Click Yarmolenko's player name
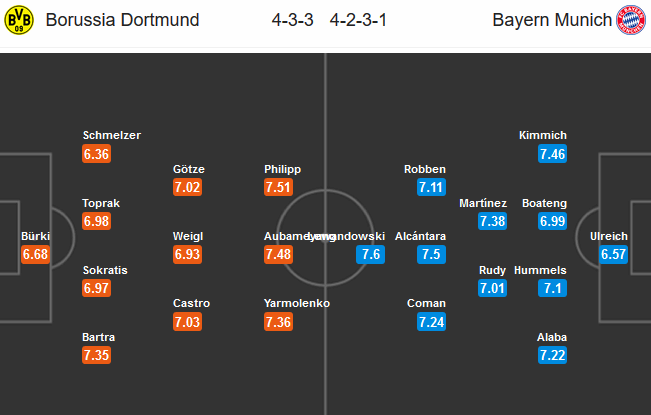 point(297,303)
